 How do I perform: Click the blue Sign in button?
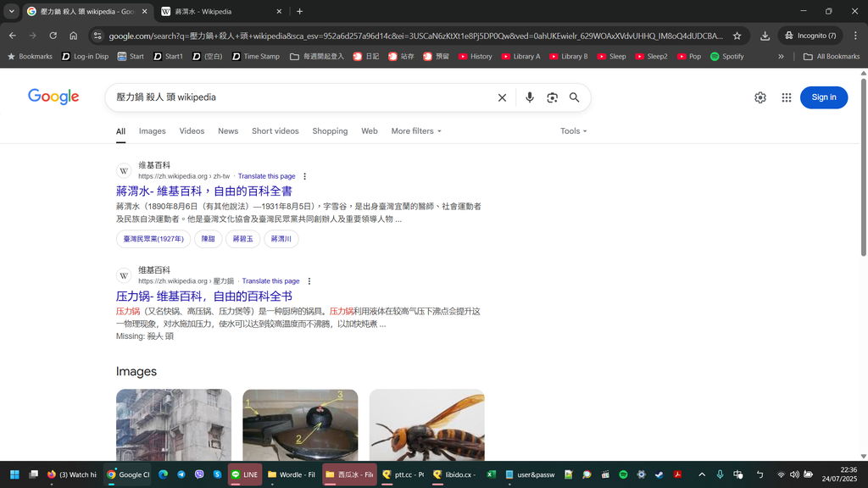coord(823,97)
